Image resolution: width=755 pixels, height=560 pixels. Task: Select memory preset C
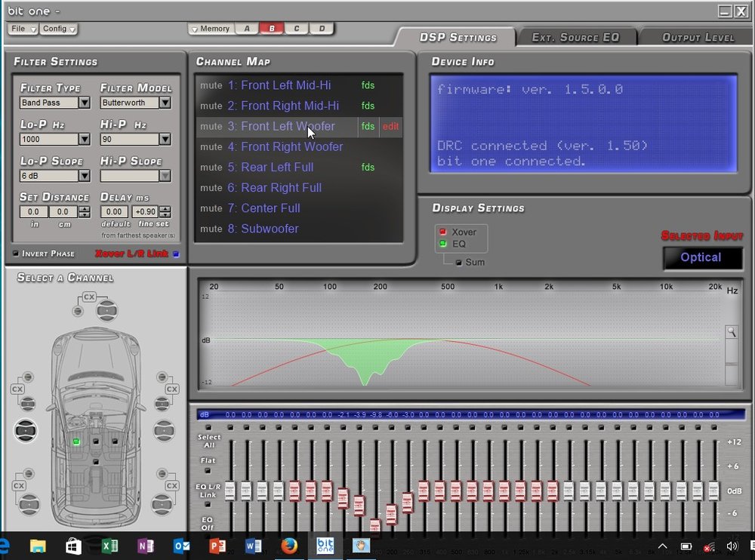(297, 29)
